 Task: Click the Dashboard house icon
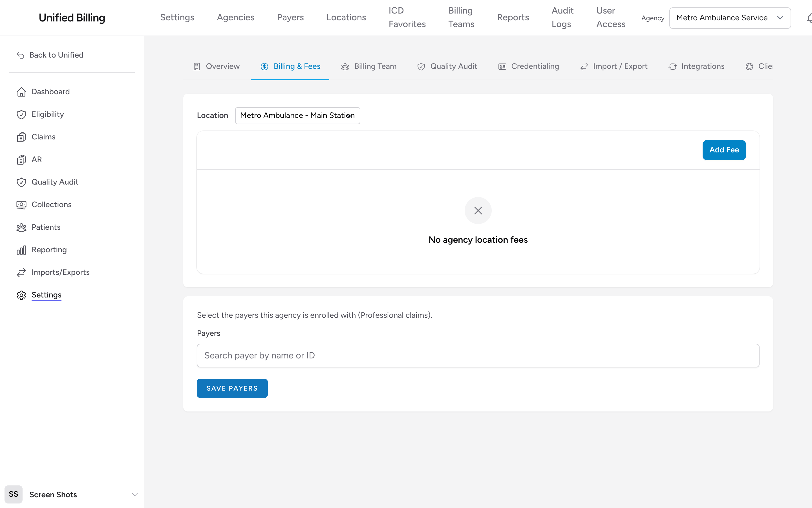(21, 92)
